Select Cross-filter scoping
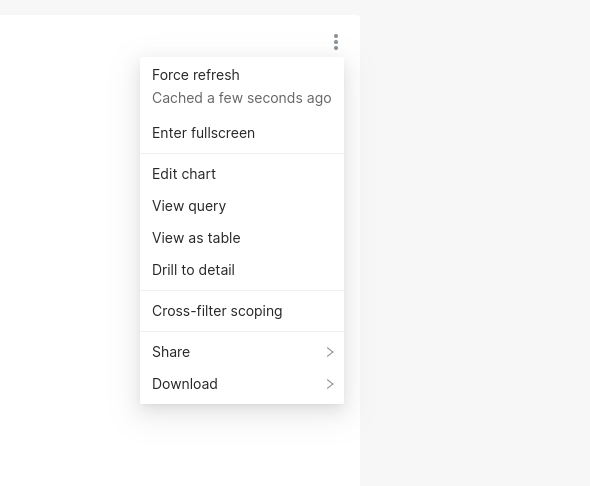The height and width of the screenshot is (486, 590). point(242,311)
